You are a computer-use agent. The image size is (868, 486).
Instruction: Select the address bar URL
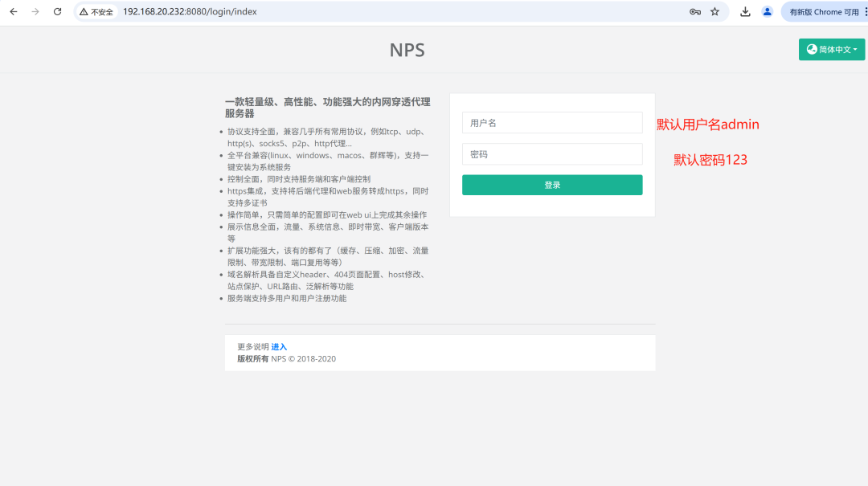(190, 11)
